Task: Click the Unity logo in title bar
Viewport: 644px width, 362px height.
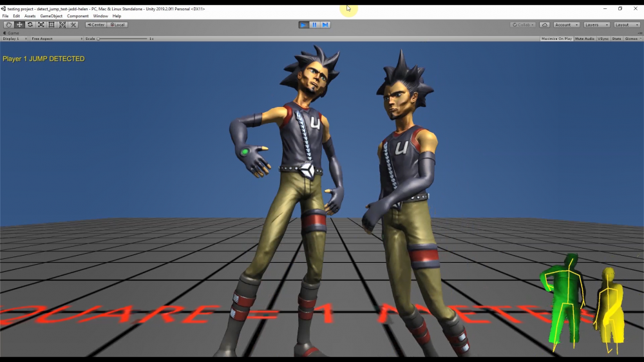Action: pyautogui.click(x=3, y=8)
